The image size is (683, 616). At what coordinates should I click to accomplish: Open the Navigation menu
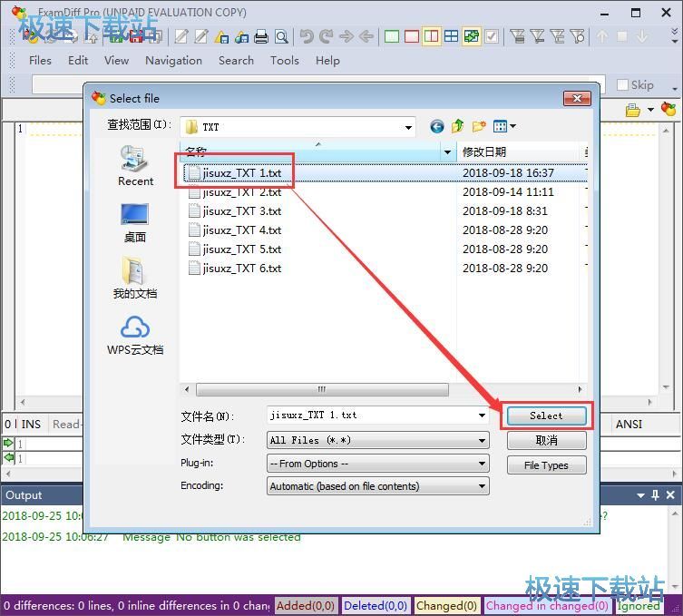173,60
